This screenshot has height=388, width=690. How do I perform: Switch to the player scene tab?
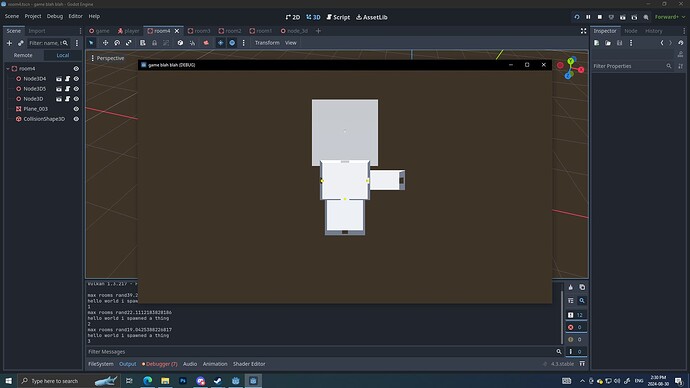point(128,31)
